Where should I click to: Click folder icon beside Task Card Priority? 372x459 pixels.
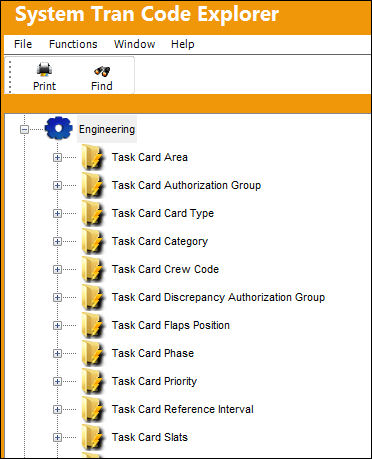point(92,381)
